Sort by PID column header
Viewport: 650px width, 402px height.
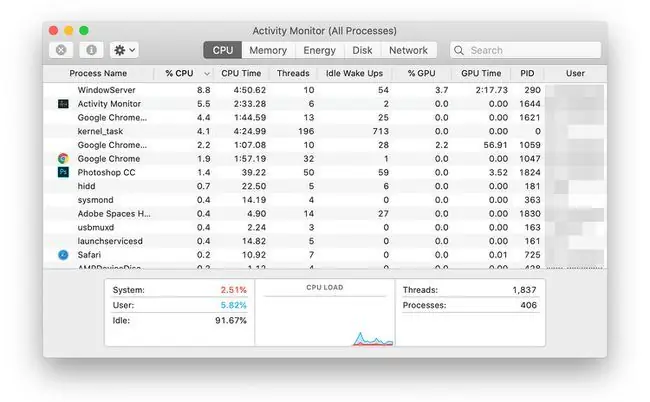point(527,73)
